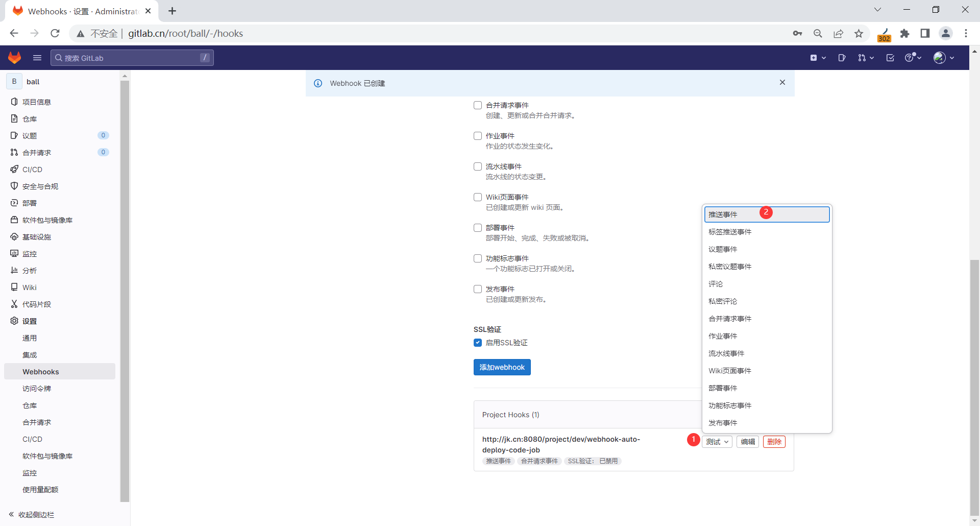The height and width of the screenshot is (526, 980).
Task: Focus the 搜索 GitLab search field
Action: tap(132, 58)
